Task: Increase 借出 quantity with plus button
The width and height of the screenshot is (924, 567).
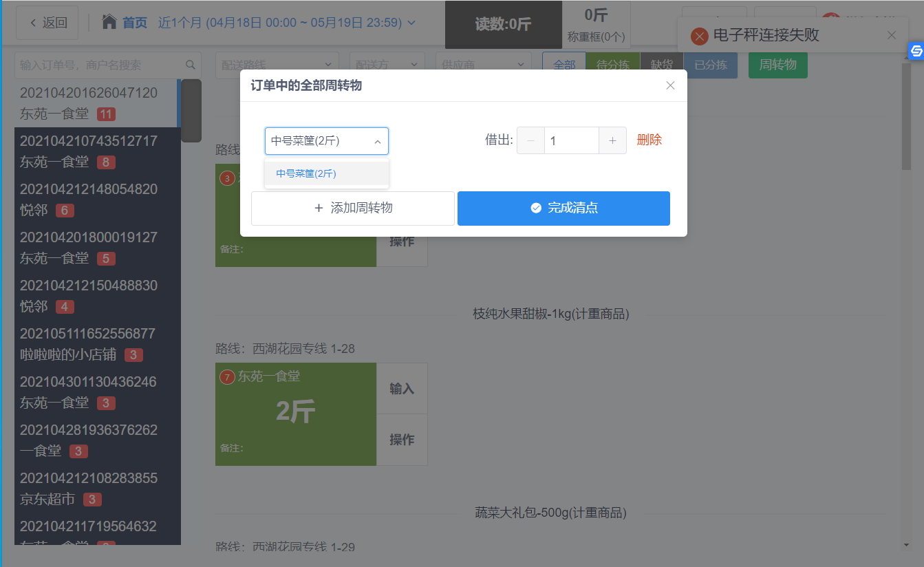Action: 612,140
